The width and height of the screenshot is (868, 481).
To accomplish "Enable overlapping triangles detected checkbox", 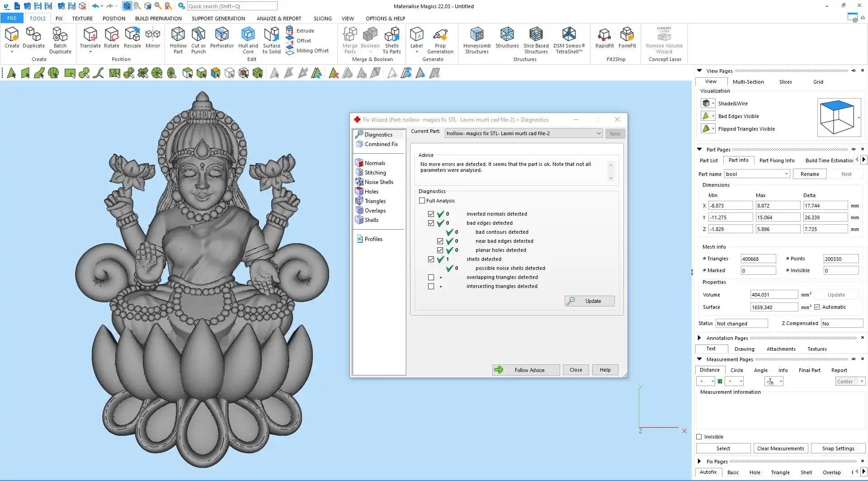I will pyautogui.click(x=431, y=278).
